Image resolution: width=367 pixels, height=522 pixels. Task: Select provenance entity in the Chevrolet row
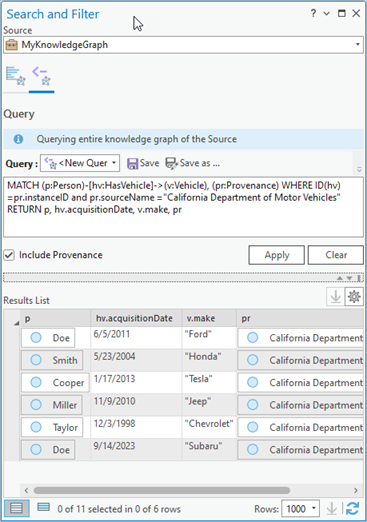click(301, 427)
